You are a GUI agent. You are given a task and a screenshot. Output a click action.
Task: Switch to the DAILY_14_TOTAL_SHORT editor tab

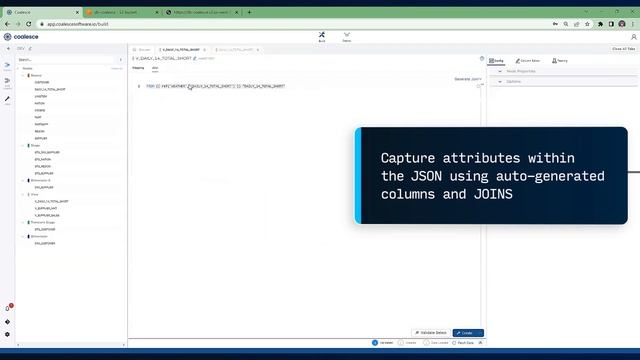click(x=236, y=50)
